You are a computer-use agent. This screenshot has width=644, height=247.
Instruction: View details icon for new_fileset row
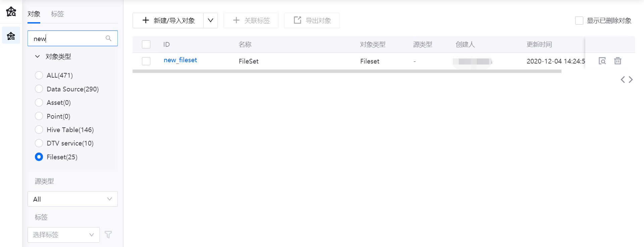coord(602,61)
